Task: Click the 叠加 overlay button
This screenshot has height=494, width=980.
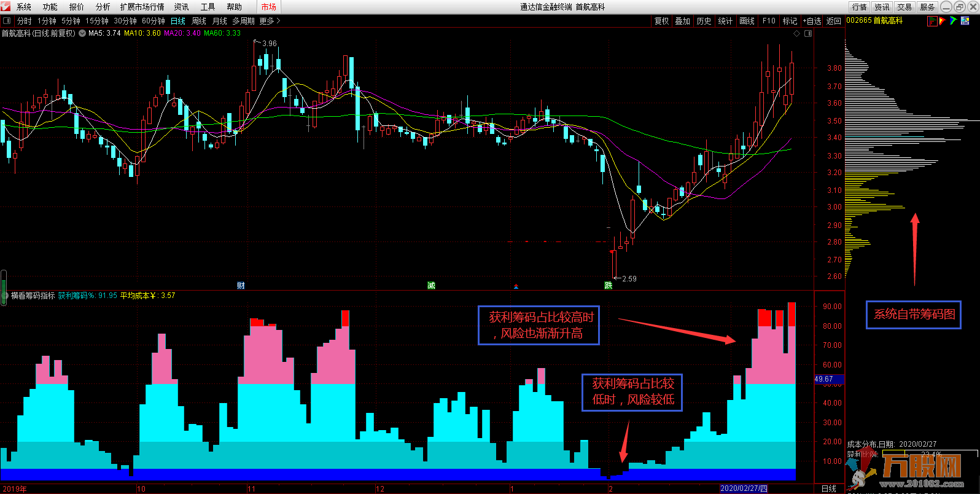Action: pos(683,21)
